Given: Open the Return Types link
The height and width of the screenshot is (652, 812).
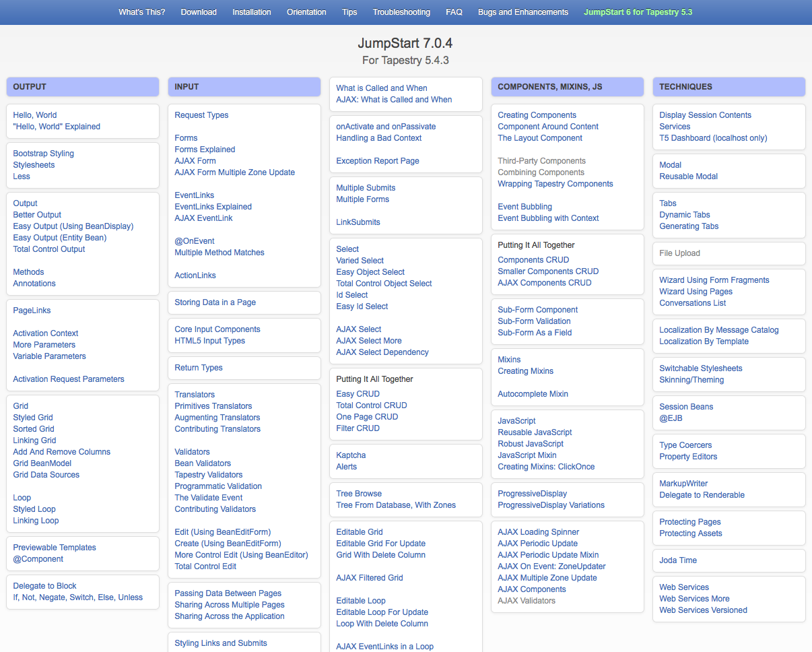Looking at the screenshot, I should pyautogui.click(x=199, y=368).
